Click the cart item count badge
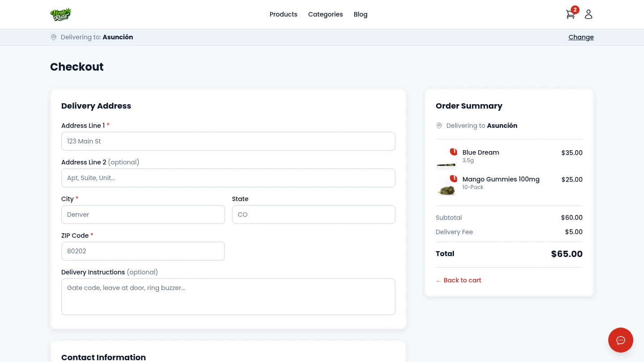 (575, 10)
